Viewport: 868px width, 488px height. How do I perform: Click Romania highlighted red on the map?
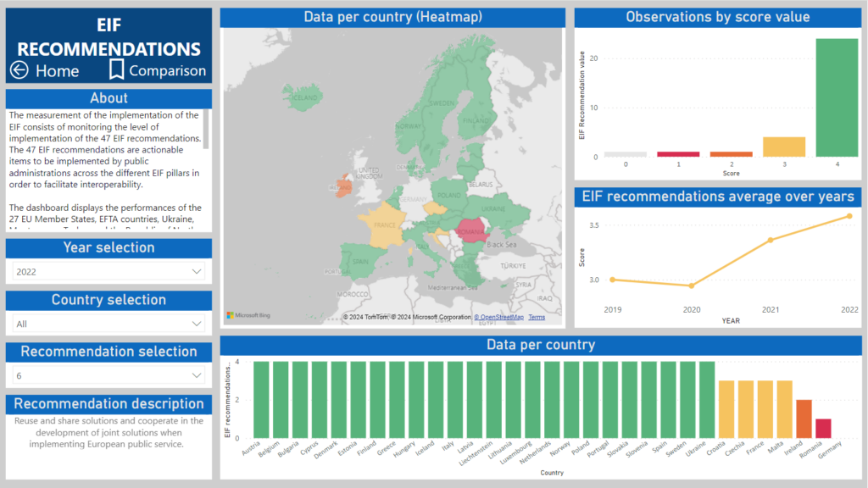tap(471, 229)
